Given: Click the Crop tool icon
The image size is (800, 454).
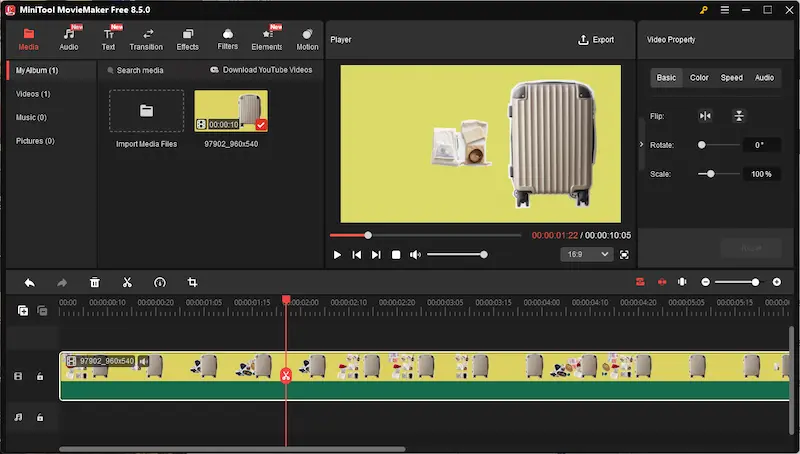Looking at the screenshot, I should (192, 283).
